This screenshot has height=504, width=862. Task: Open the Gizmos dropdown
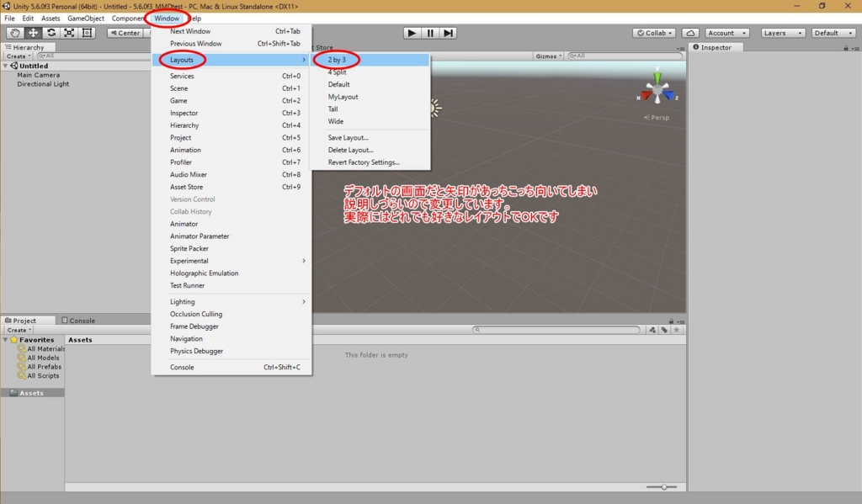point(549,56)
